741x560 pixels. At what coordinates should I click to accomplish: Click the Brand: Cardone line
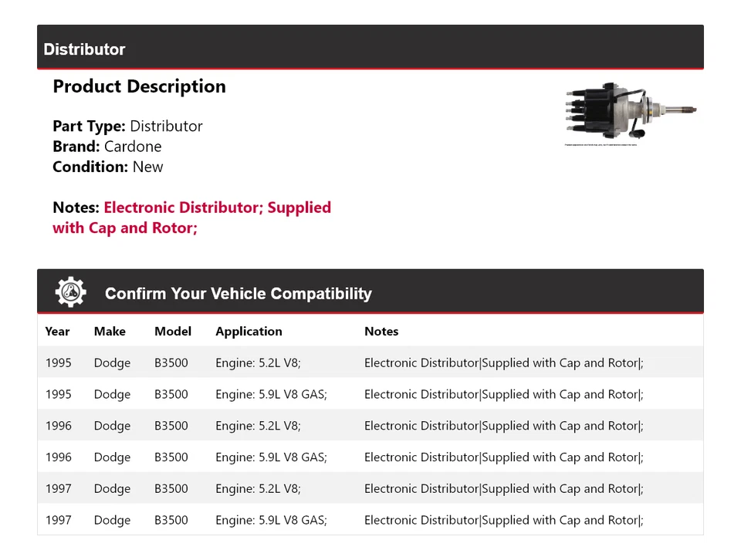tap(107, 147)
